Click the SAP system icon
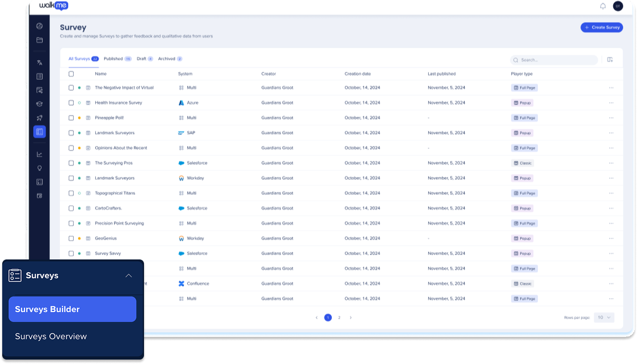The height and width of the screenshot is (364, 637). click(x=181, y=133)
